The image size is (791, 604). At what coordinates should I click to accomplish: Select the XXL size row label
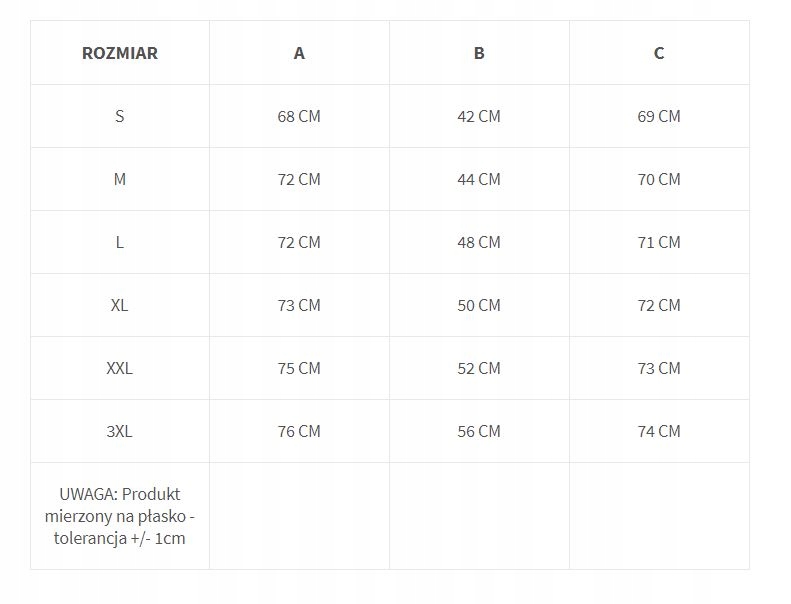[x=120, y=368]
